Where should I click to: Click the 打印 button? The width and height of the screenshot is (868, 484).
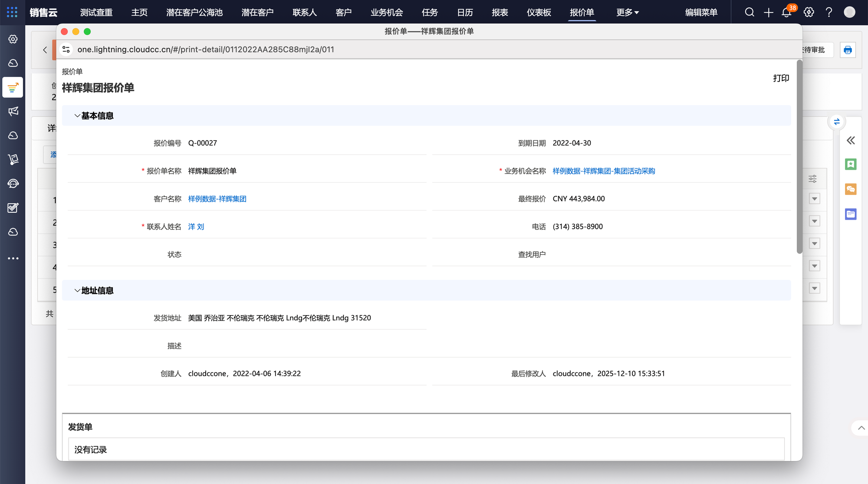(781, 78)
